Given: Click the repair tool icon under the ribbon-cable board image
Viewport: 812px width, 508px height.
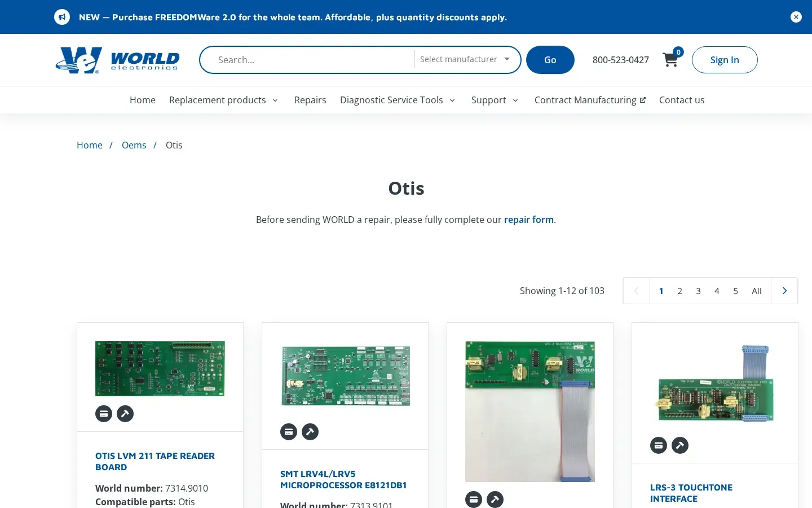Looking at the screenshot, I should click(x=495, y=500).
